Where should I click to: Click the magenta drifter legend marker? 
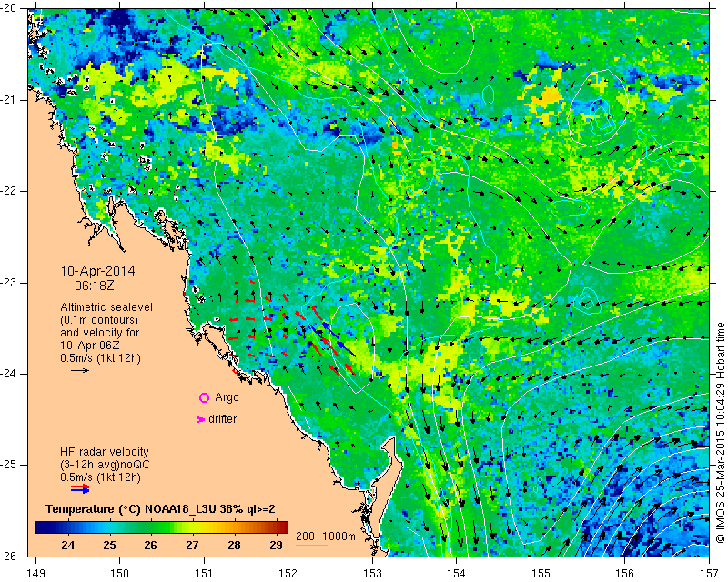(x=200, y=419)
